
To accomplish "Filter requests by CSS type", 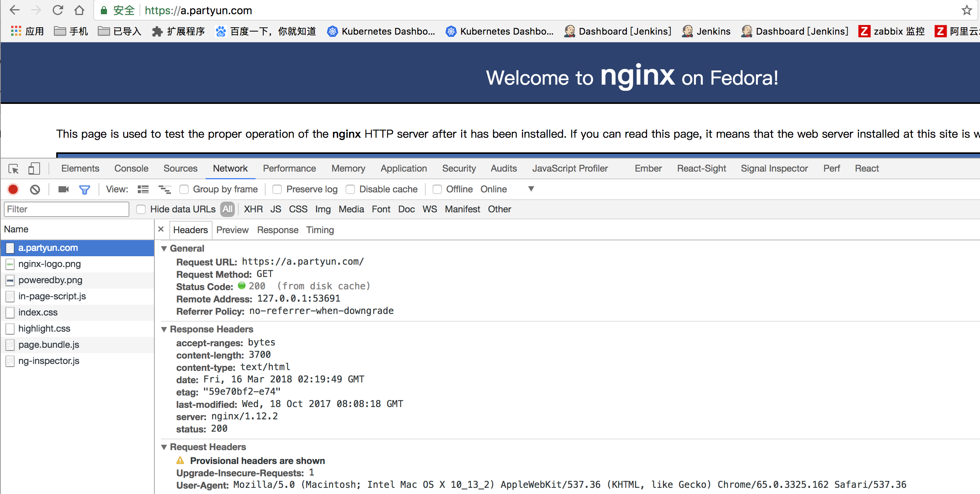I will [x=298, y=209].
